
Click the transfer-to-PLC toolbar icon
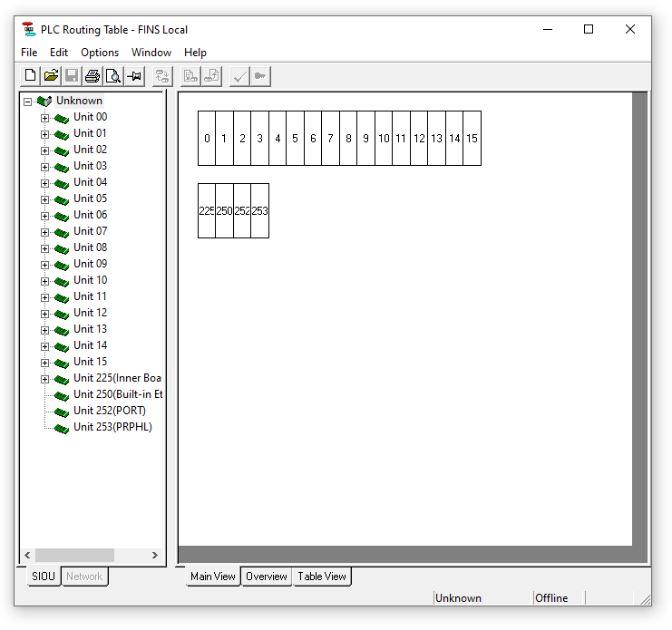click(190, 76)
